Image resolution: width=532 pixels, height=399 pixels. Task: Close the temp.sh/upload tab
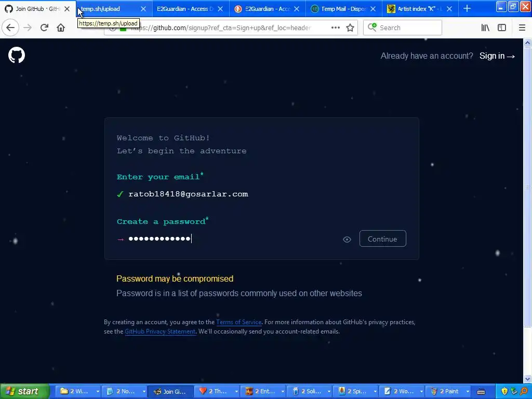[x=143, y=9]
